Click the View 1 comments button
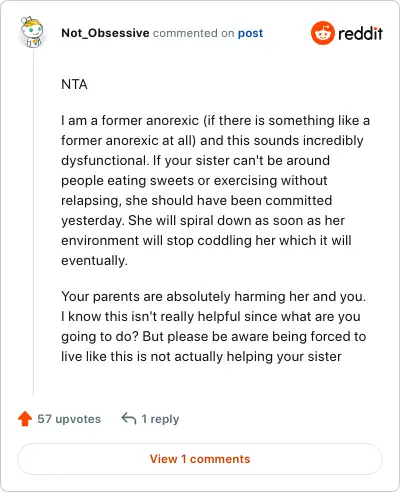This screenshot has height=492, width=400. pyautogui.click(x=200, y=459)
